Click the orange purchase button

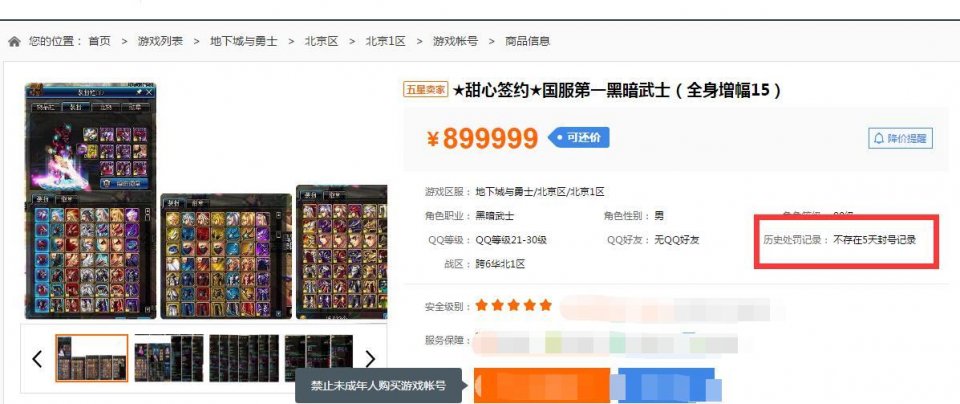coord(542,385)
